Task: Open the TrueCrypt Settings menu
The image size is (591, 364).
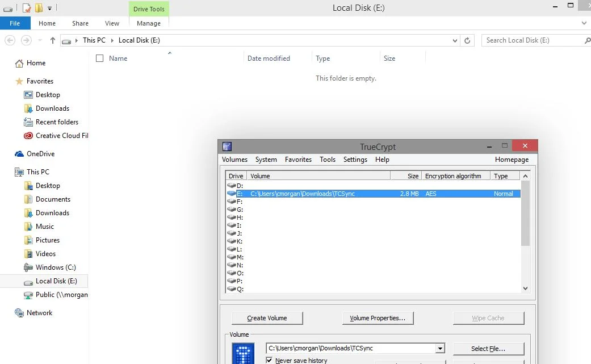Action: pos(355,160)
